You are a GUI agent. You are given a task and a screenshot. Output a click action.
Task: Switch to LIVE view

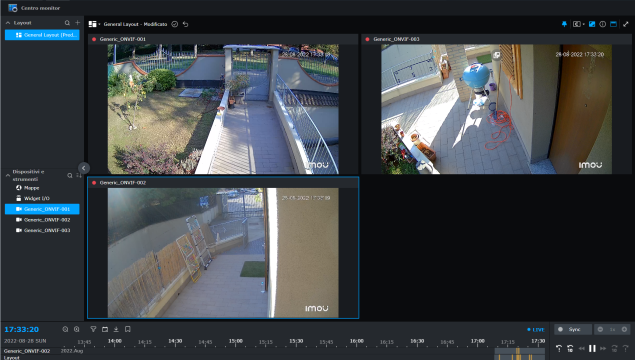pyautogui.click(x=536, y=330)
